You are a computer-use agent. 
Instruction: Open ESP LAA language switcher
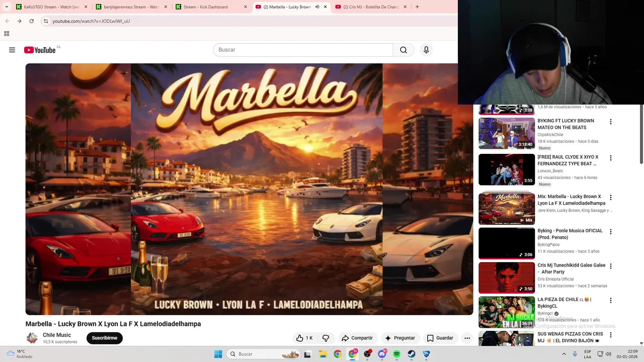(588, 354)
